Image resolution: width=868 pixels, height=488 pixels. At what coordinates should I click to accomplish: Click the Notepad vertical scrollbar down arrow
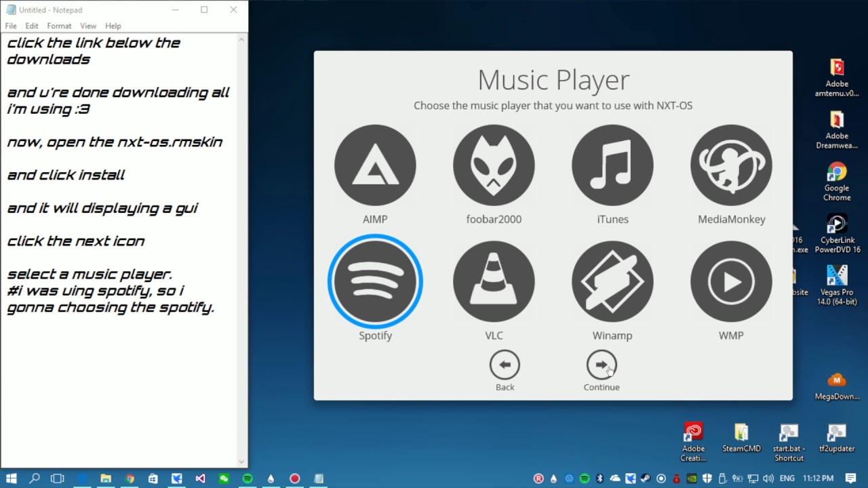pos(241,462)
